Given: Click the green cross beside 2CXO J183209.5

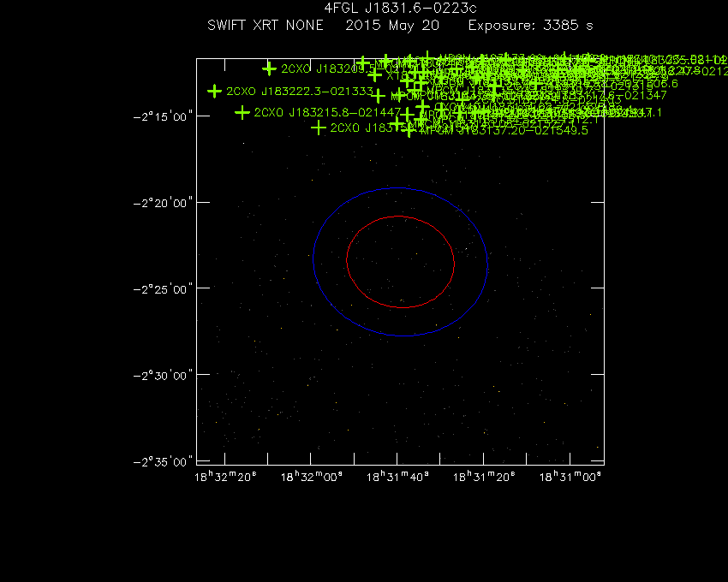Looking at the screenshot, I should tap(269, 68).
